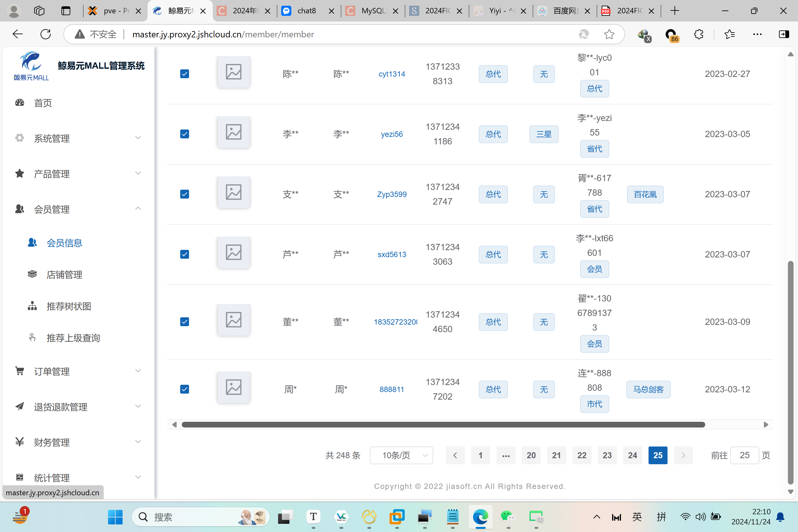Select 推荐上级查询 in the sidebar
Viewport: 798px width, 532px height.
73,338
